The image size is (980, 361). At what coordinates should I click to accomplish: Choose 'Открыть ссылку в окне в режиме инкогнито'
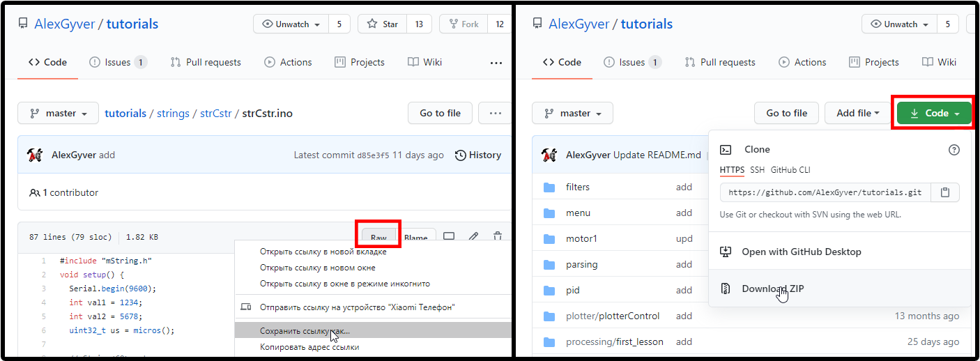click(373, 284)
